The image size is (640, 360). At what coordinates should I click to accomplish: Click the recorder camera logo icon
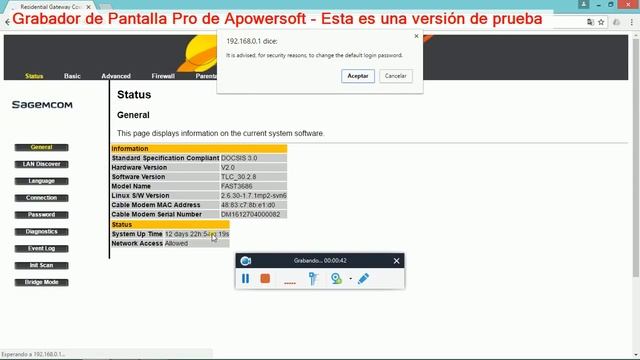pyautogui.click(x=246, y=261)
